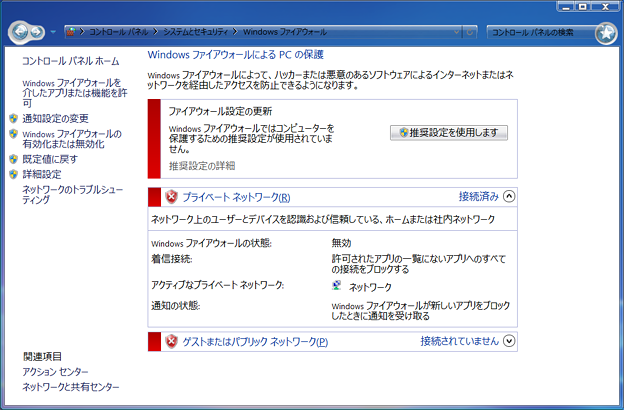This screenshot has height=410, width=624.
Task: Open 既定値に戻す link
Action: coord(50,159)
